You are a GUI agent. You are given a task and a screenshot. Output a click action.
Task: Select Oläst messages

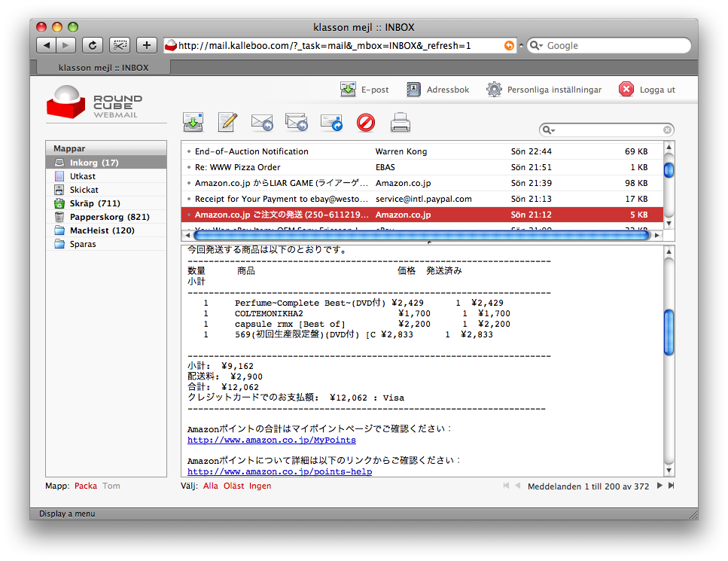[233, 486]
